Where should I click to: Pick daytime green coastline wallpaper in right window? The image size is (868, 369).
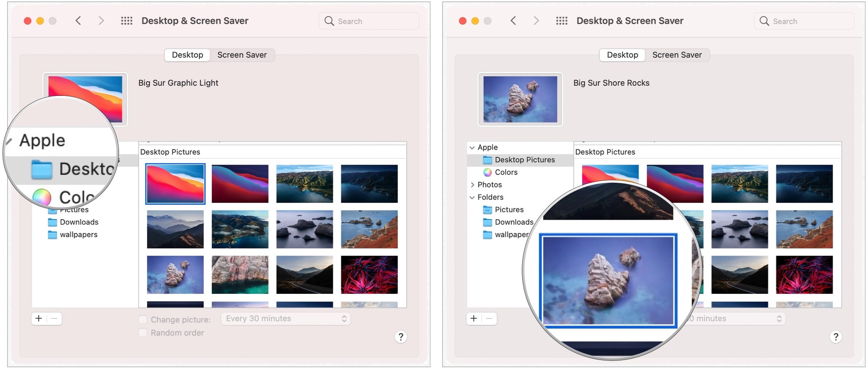[x=740, y=184]
